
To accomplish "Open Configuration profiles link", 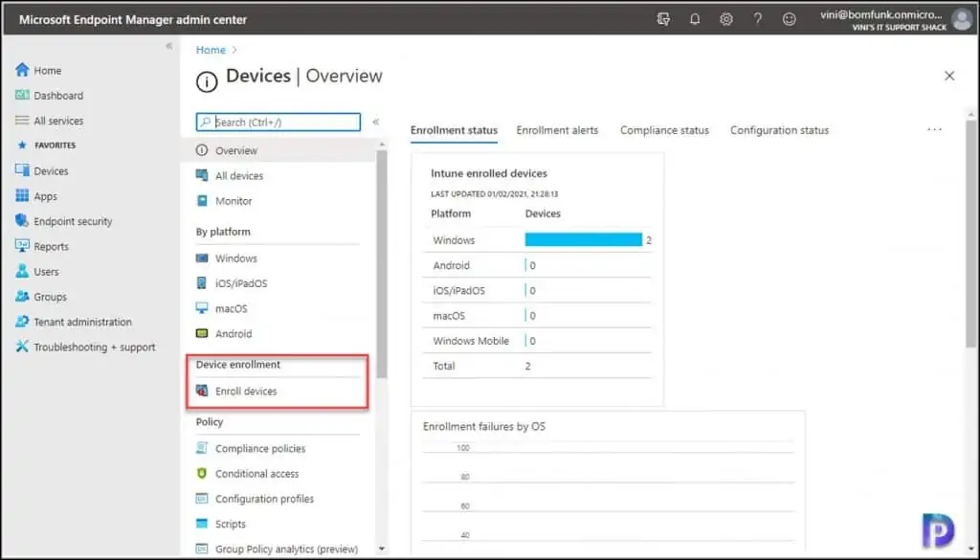I will (x=264, y=498).
